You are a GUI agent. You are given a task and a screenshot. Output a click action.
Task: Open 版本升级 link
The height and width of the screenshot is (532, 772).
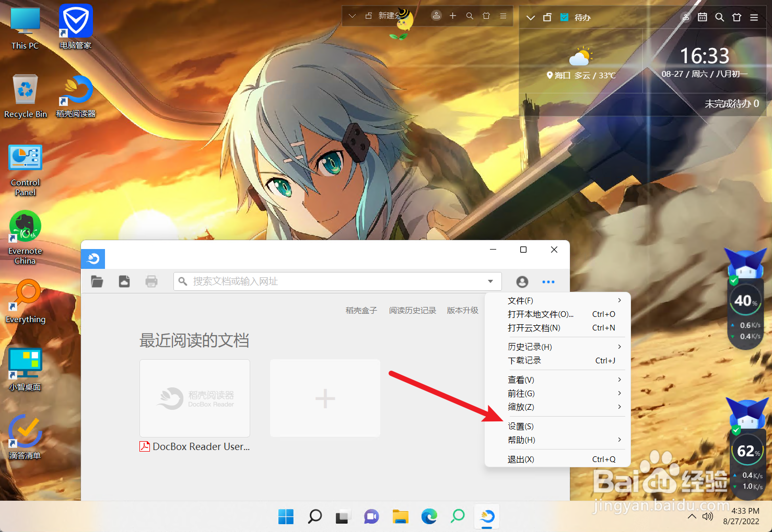[463, 311]
